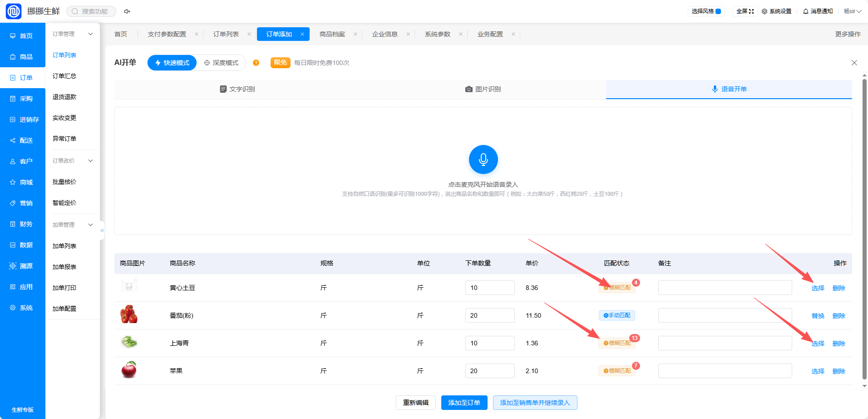Open the 商城 sidebar module
This screenshot has height=419, width=868.
pyautogui.click(x=23, y=182)
